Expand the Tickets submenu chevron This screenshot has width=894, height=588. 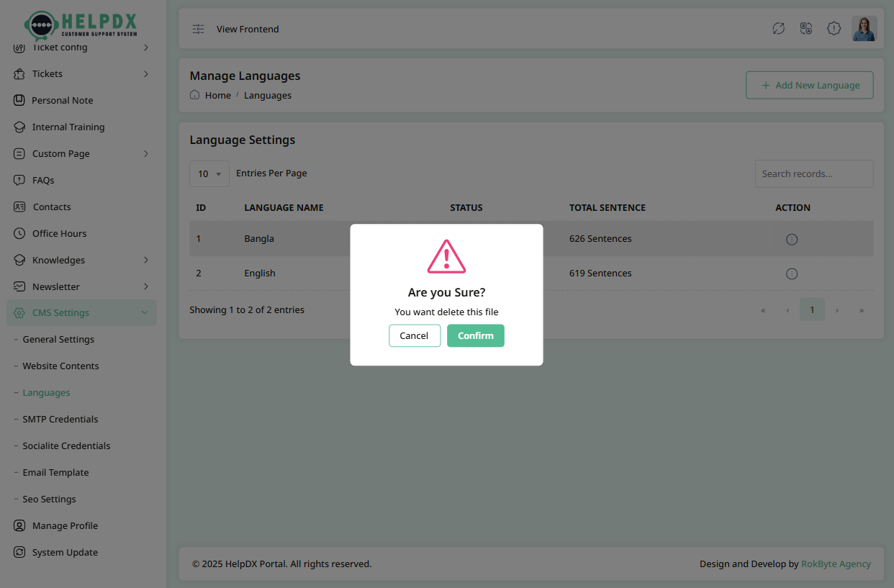click(145, 73)
